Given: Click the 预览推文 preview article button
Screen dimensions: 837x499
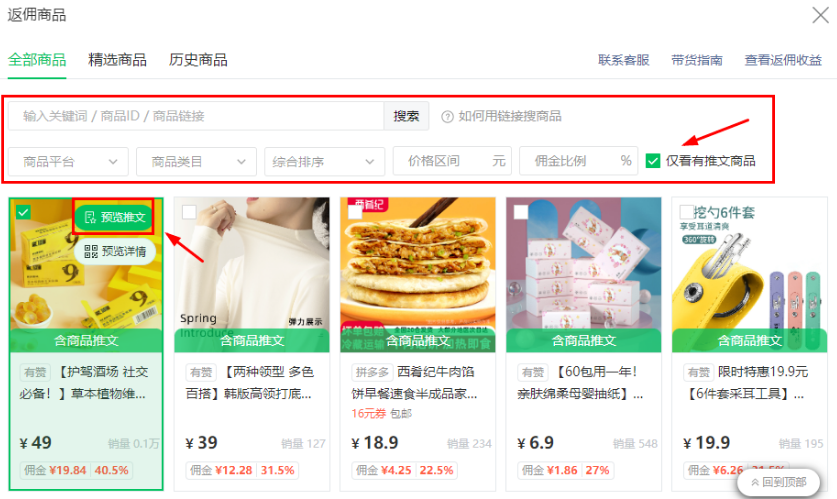Looking at the screenshot, I should pos(114,217).
